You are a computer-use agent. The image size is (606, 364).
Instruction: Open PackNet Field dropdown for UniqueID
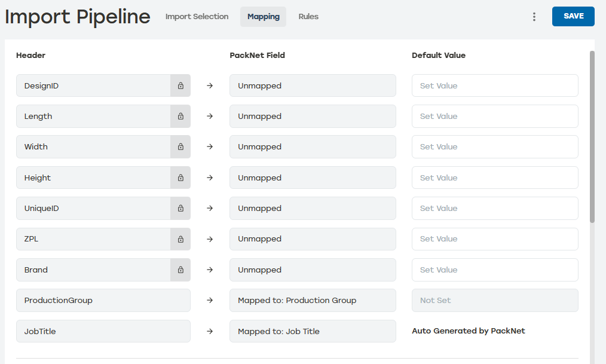(313, 208)
